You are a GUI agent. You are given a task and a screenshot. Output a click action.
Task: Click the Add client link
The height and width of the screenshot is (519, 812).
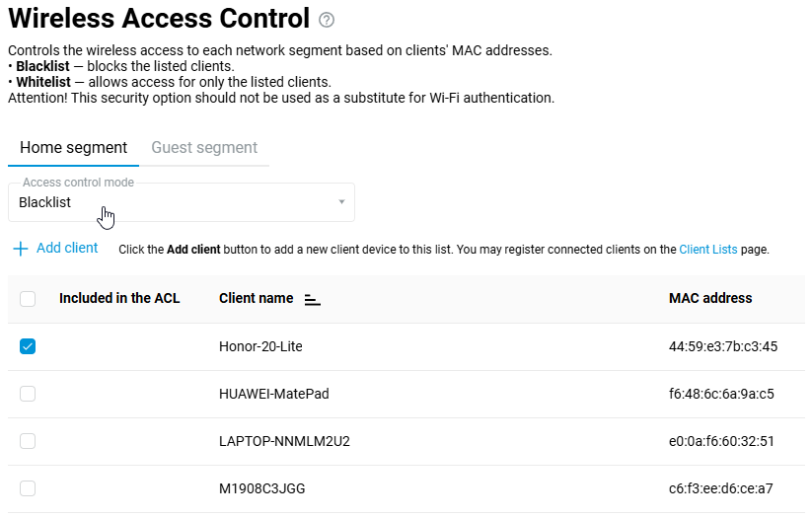(x=67, y=249)
